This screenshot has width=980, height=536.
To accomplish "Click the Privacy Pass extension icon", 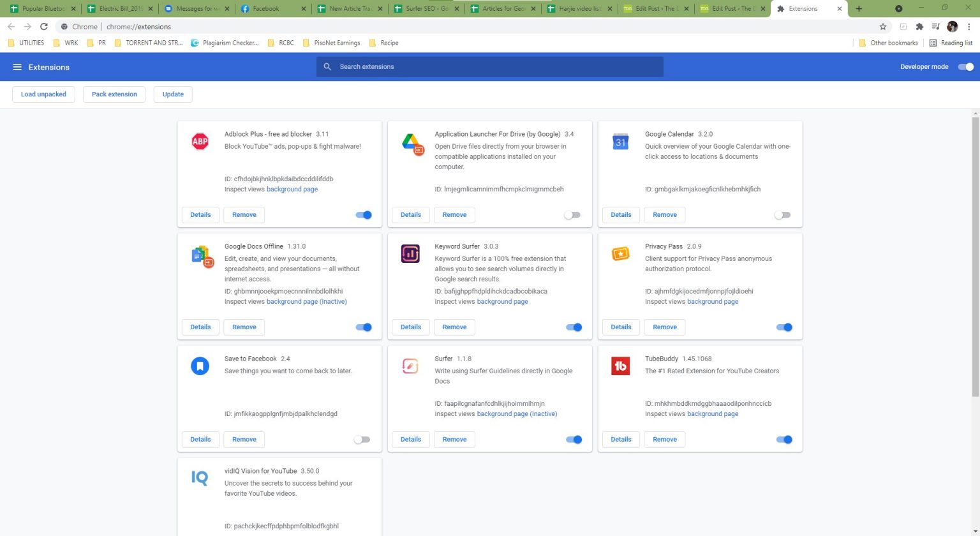I will point(620,253).
